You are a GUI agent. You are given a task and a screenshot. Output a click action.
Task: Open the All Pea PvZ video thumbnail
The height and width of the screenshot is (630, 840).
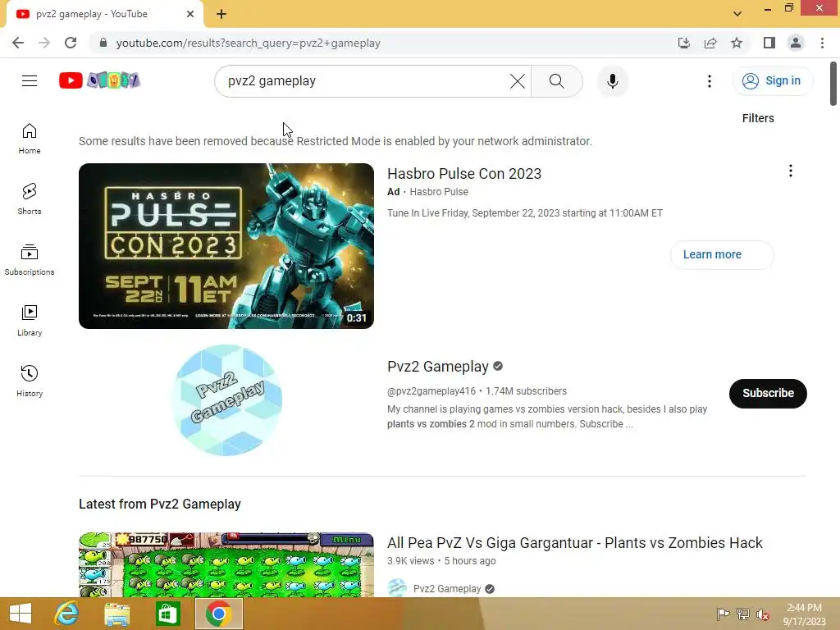pyautogui.click(x=226, y=564)
